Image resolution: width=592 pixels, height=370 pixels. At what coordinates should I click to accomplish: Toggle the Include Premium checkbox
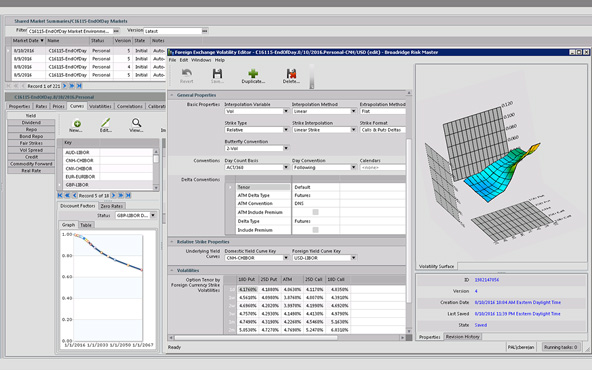click(x=315, y=230)
